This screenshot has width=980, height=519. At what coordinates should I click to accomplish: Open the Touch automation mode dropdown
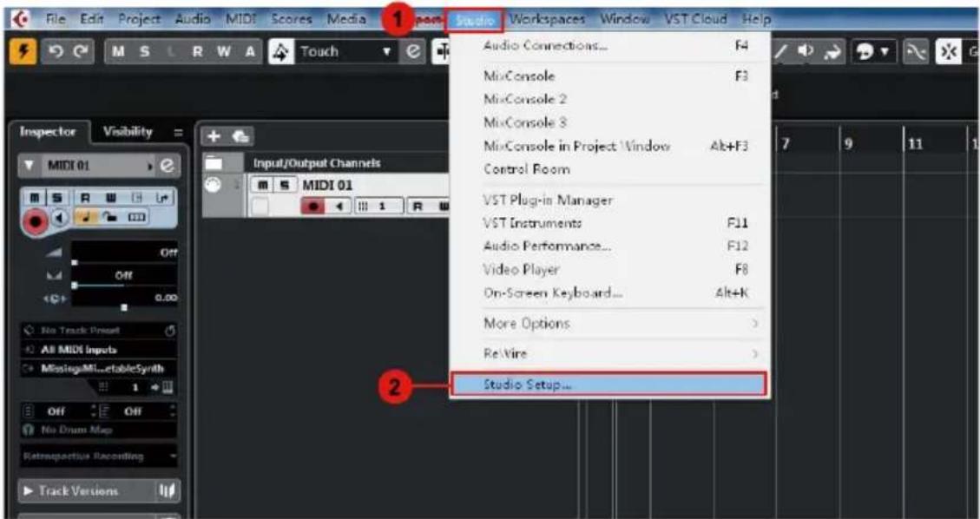click(x=345, y=52)
